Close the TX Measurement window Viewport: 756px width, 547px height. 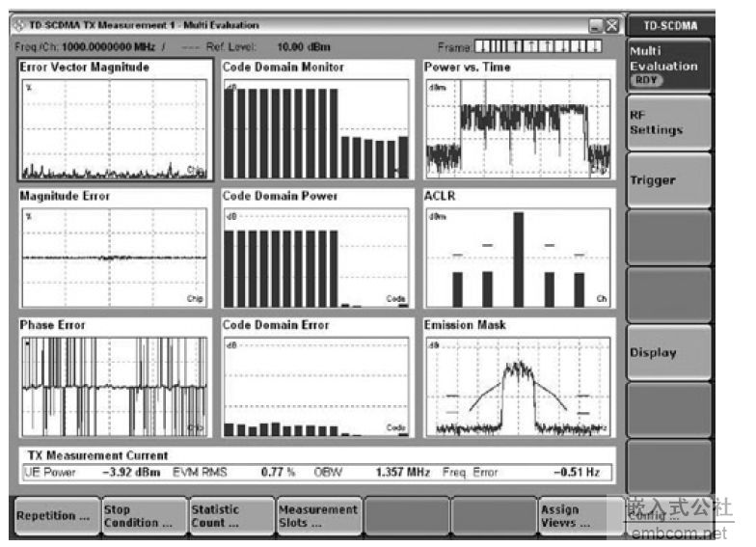point(611,25)
